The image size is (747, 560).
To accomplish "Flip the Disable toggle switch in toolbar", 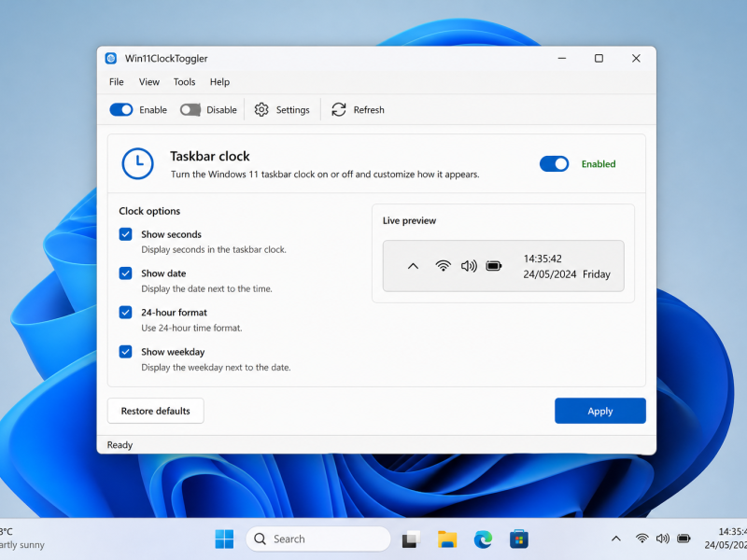I will click(190, 110).
